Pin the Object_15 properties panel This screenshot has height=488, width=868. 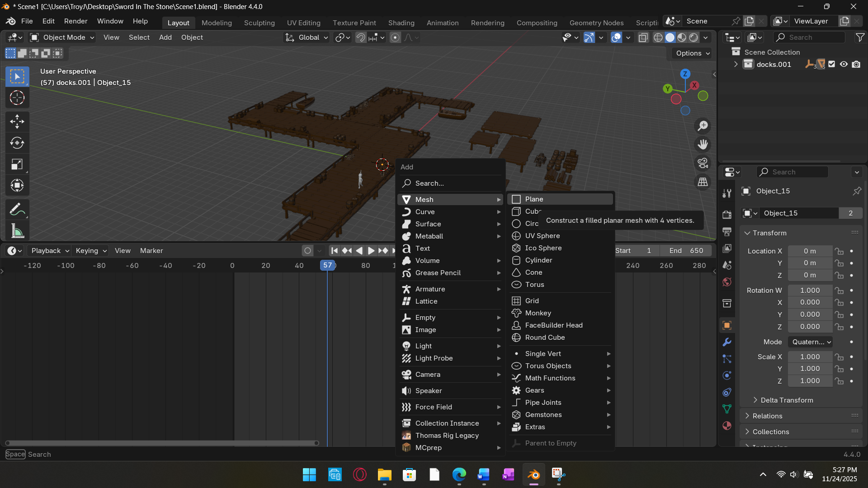857,191
